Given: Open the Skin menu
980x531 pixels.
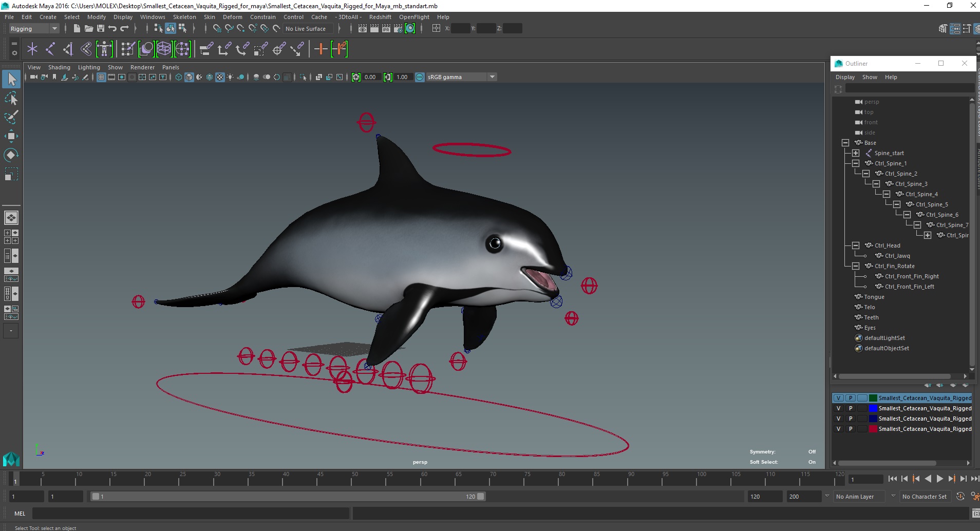Looking at the screenshot, I should [x=210, y=17].
